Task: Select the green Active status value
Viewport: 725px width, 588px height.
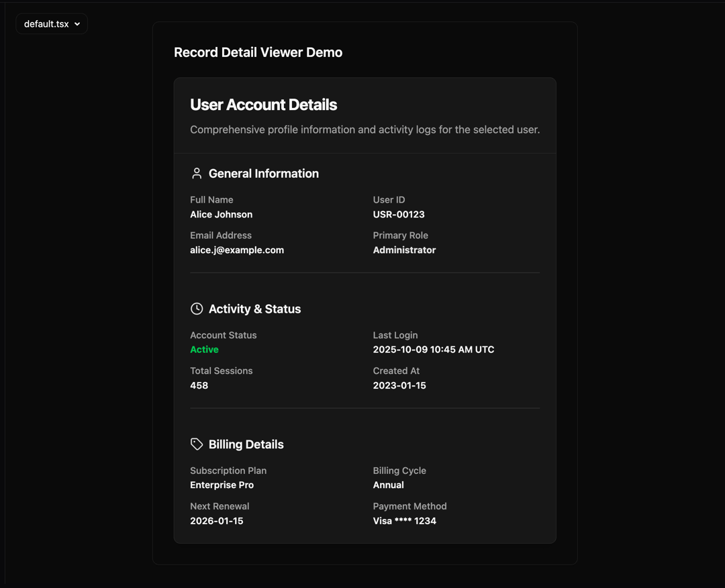Action: [204, 350]
